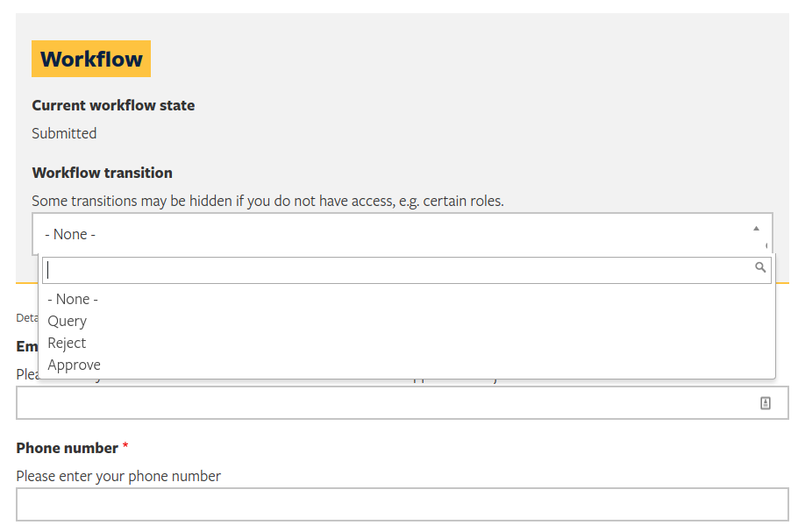Click the contact card icon in email field
Image resolution: width=798 pixels, height=532 pixels.
tap(765, 403)
